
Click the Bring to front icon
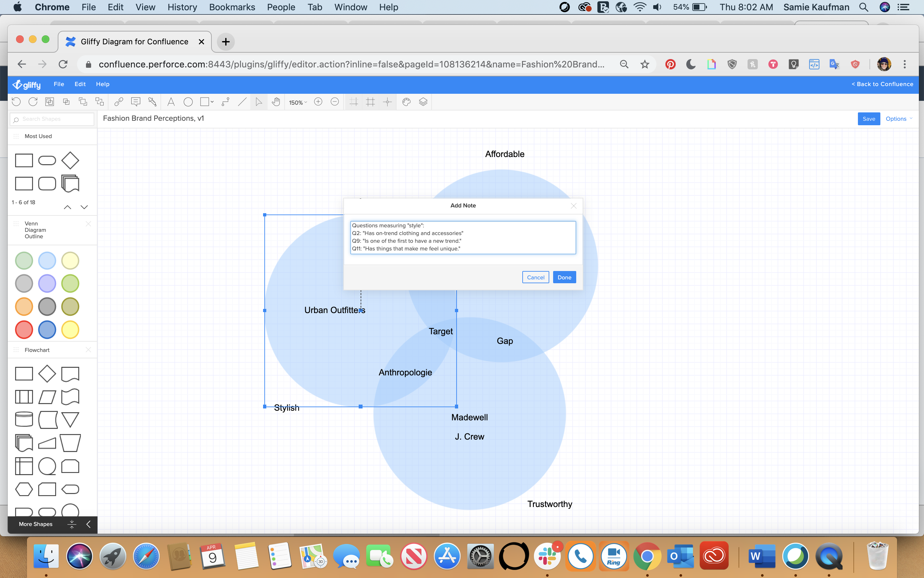click(83, 102)
